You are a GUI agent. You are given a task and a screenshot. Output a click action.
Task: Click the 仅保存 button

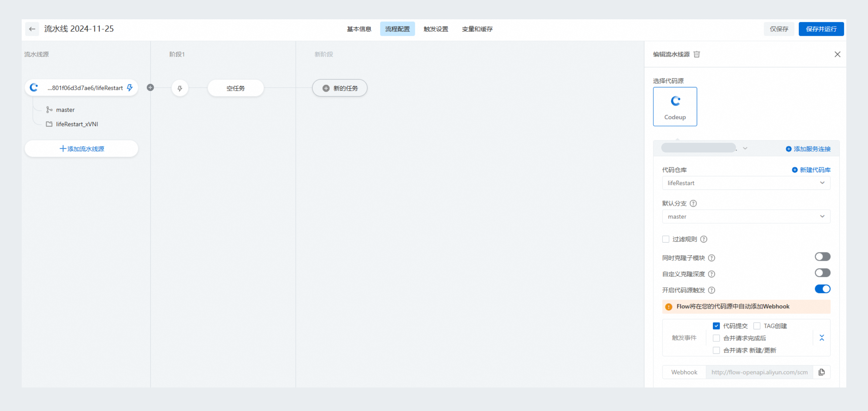(779, 29)
